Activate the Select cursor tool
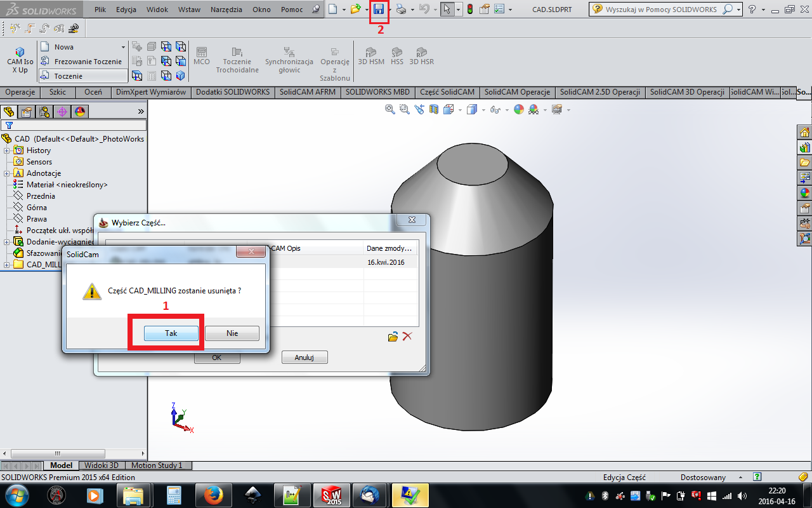812x508 pixels. (447, 10)
